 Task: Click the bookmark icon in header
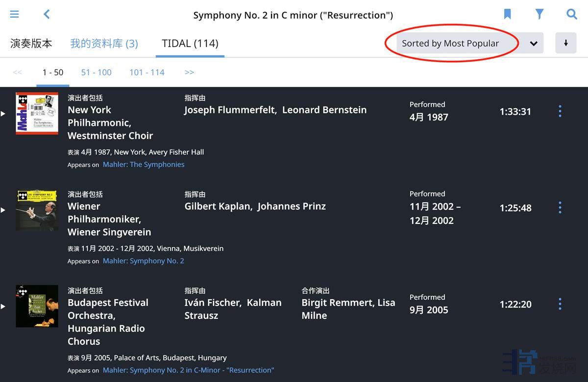(508, 14)
